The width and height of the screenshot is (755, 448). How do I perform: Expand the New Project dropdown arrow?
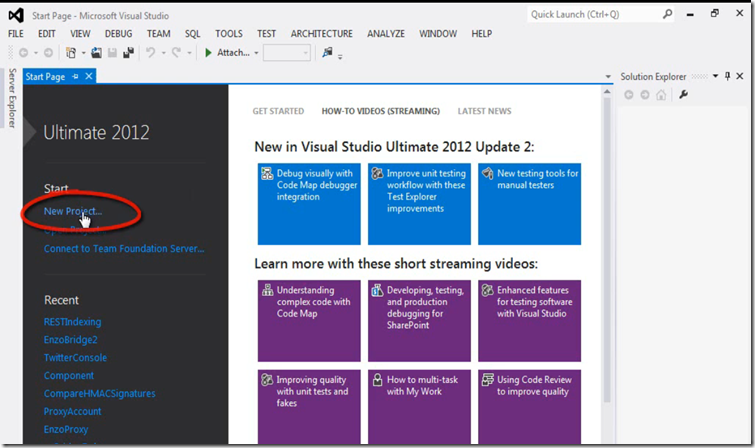click(x=83, y=53)
